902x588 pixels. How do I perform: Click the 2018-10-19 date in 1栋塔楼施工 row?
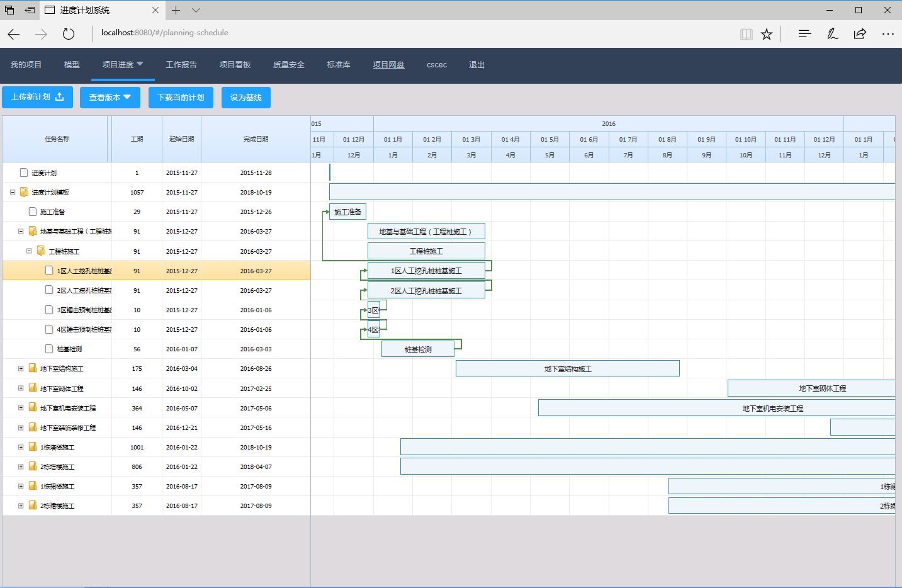pos(256,447)
